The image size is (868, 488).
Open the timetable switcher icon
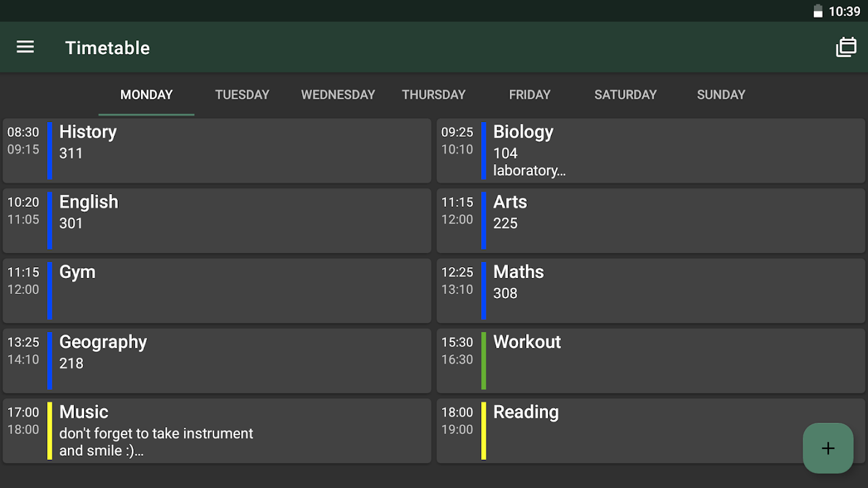[x=846, y=47]
